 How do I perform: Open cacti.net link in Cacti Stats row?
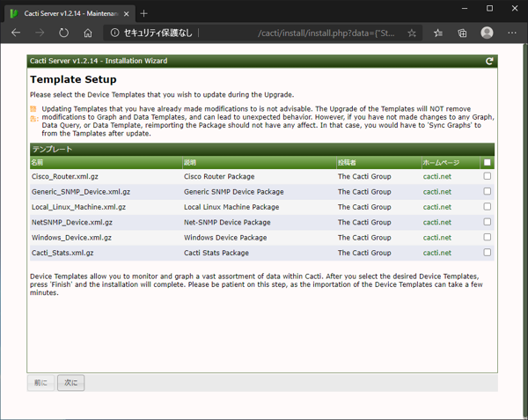(437, 253)
